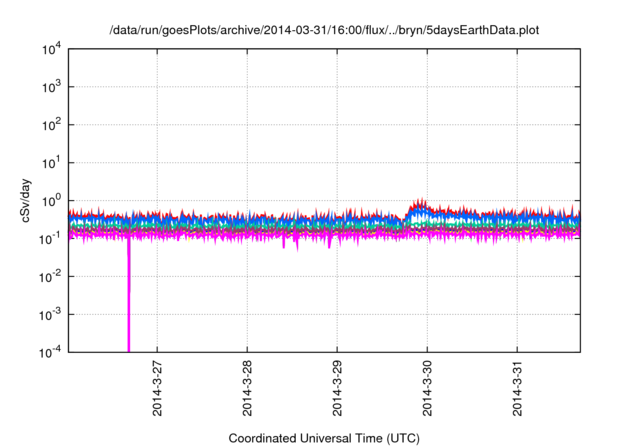Click the 10^-3 y-axis tick label
The image size is (640, 448).
pos(50,315)
